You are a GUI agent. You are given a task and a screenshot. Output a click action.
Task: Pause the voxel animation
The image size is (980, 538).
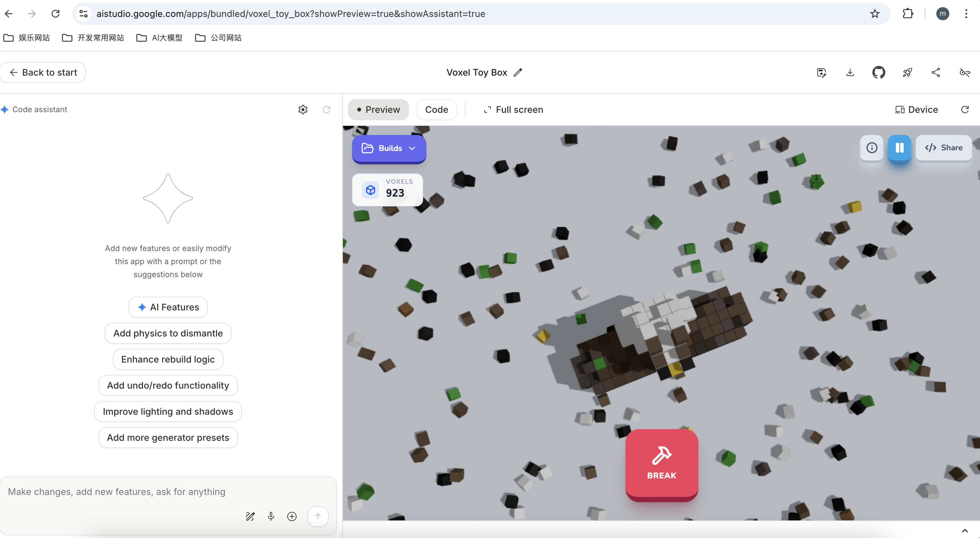click(x=899, y=147)
